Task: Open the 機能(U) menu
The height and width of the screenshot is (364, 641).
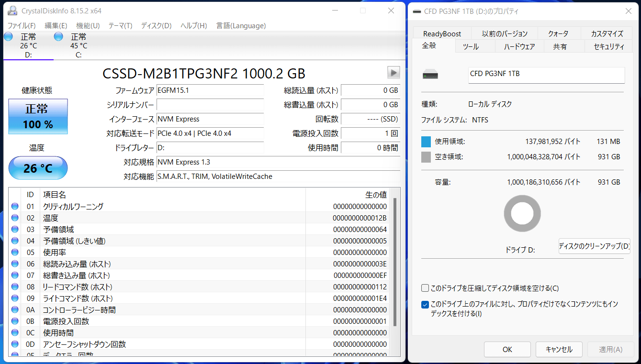Action: coord(88,26)
